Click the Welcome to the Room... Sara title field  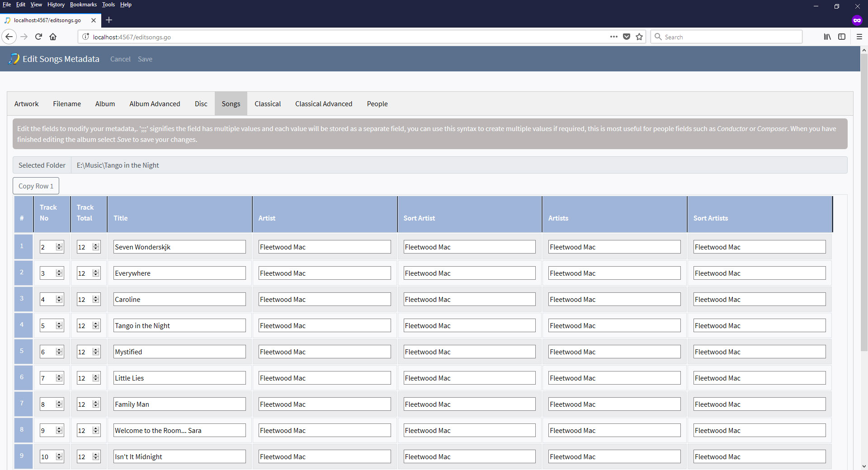click(x=179, y=430)
